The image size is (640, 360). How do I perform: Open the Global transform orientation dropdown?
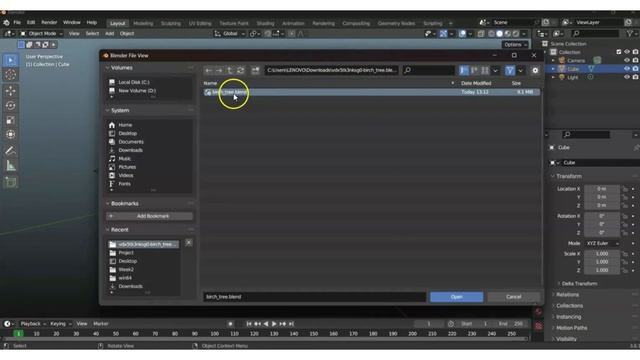tap(229, 33)
